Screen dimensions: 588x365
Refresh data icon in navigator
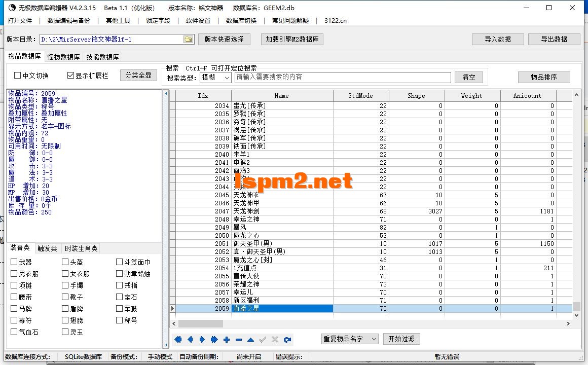coord(287,340)
